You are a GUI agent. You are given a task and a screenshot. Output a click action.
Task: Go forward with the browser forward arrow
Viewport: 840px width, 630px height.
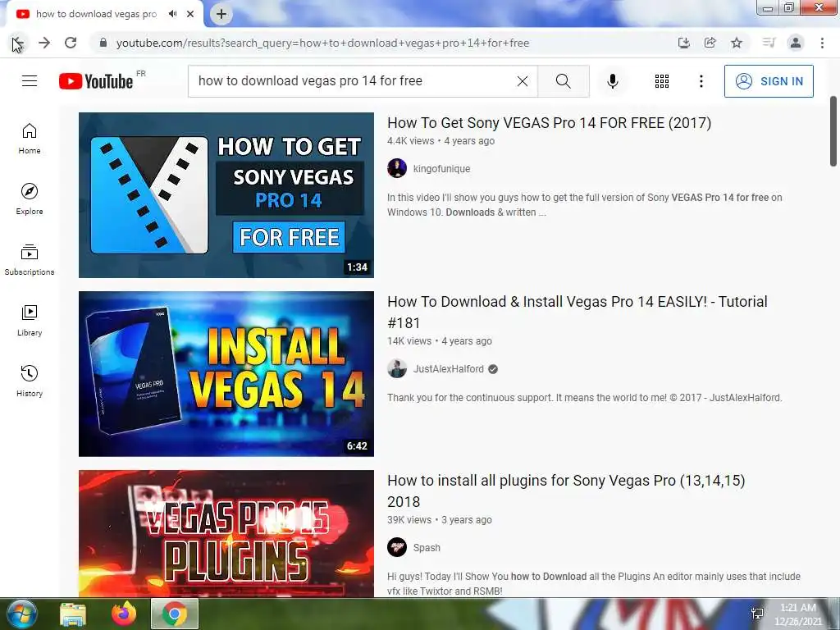(x=44, y=43)
